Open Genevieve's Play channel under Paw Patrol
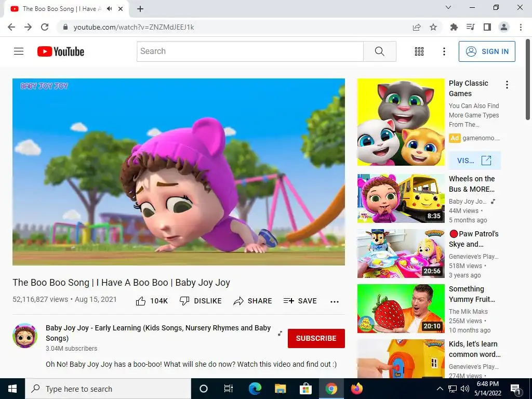 tap(474, 257)
